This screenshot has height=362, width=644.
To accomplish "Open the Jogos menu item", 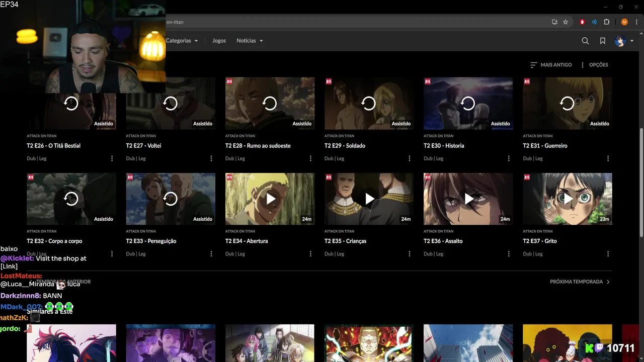I will [219, 41].
